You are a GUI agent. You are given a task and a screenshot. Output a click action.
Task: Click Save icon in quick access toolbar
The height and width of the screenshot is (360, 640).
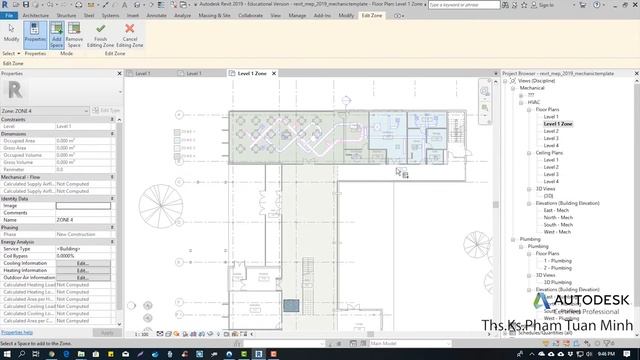(26, 4)
